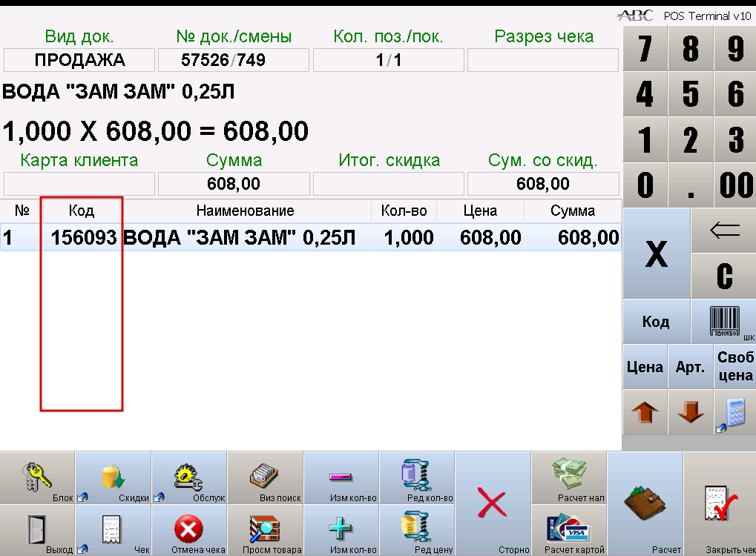The width and height of the screenshot is (756, 556).
Task: Tap digit 2 on keypad
Action: click(691, 139)
